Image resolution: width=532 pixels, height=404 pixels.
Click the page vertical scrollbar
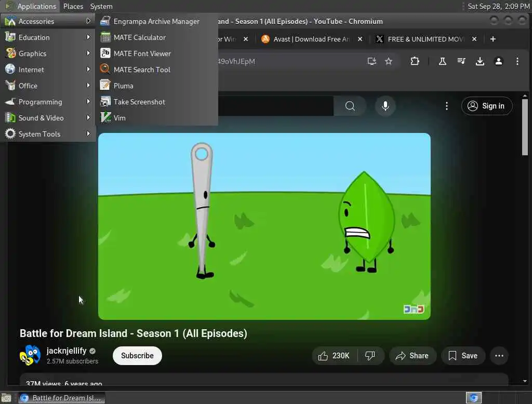pos(525,127)
